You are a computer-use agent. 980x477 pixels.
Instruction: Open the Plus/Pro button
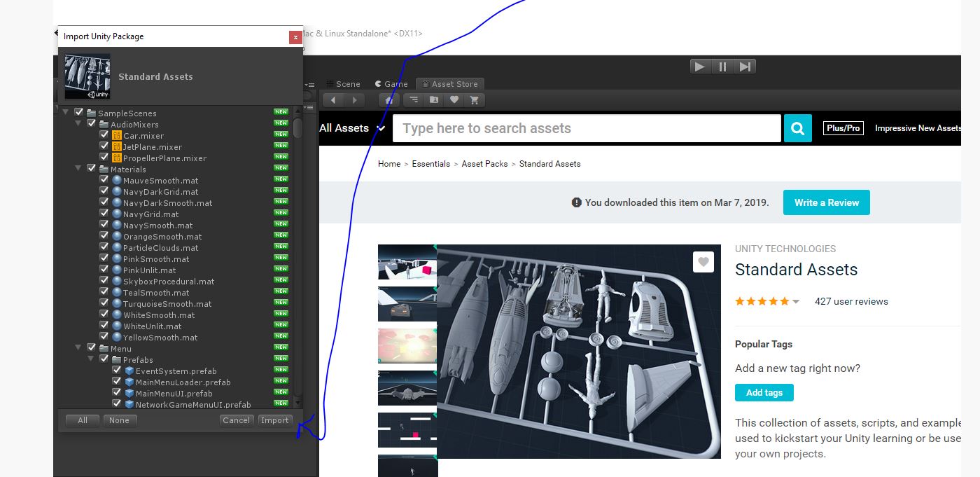tap(843, 128)
